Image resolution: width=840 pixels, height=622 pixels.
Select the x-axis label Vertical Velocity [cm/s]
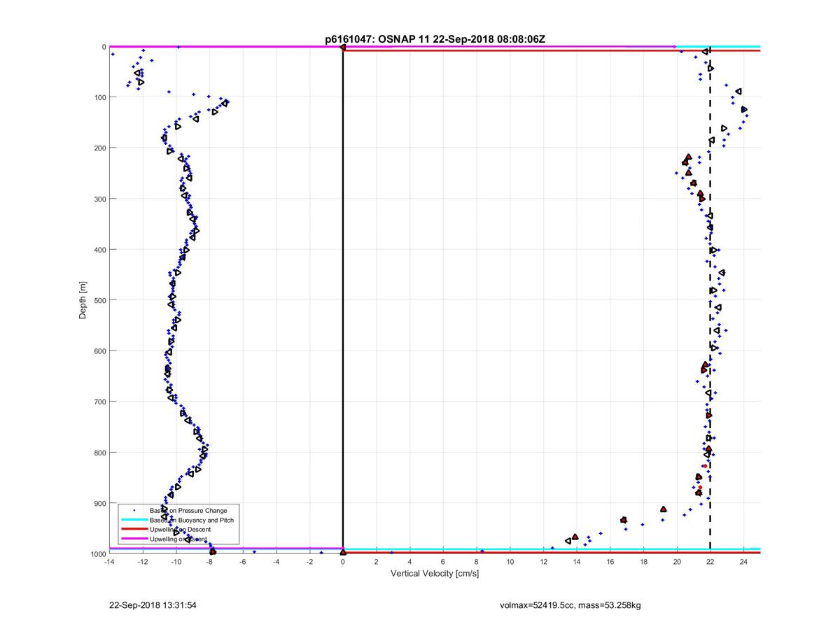[x=434, y=574]
